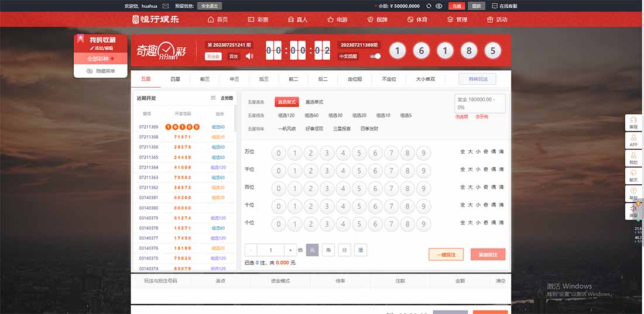Open the 聊天 chat sidebar icon
This screenshot has width=644, height=314.
tap(633, 175)
